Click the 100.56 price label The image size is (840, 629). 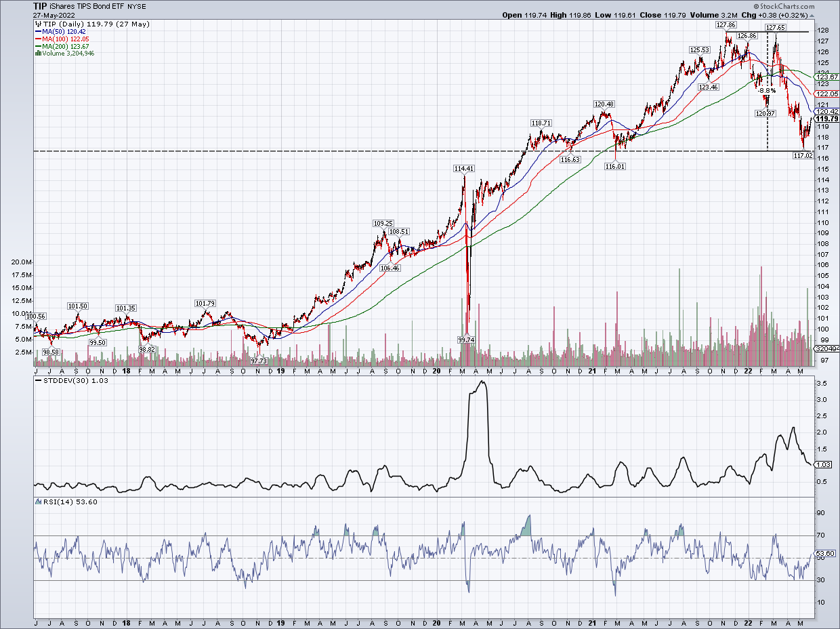[36, 316]
